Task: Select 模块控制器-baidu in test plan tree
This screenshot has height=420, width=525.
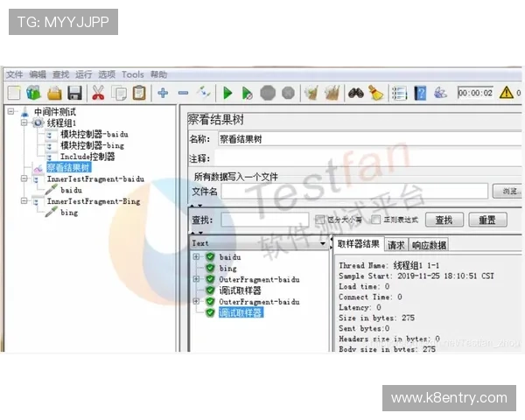Action: pyautogui.click(x=94, y=134)
